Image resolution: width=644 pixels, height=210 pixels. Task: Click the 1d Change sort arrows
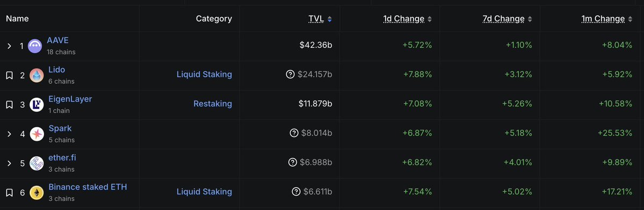tap(430, 19)
